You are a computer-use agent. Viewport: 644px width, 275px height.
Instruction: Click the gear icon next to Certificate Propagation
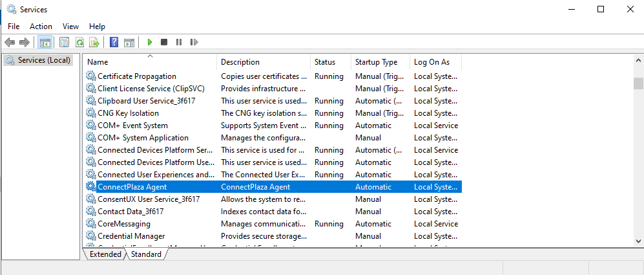[x=90, y=76]
